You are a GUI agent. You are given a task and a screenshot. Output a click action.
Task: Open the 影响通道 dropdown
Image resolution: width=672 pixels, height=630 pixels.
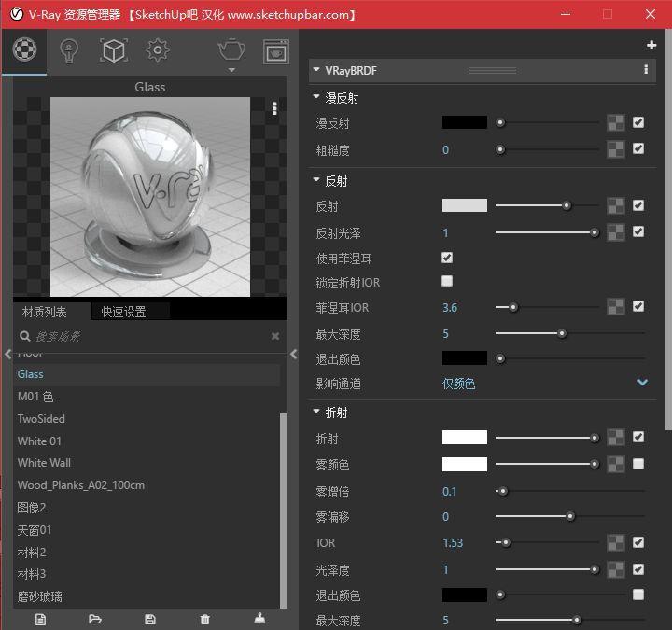(545, 384)
